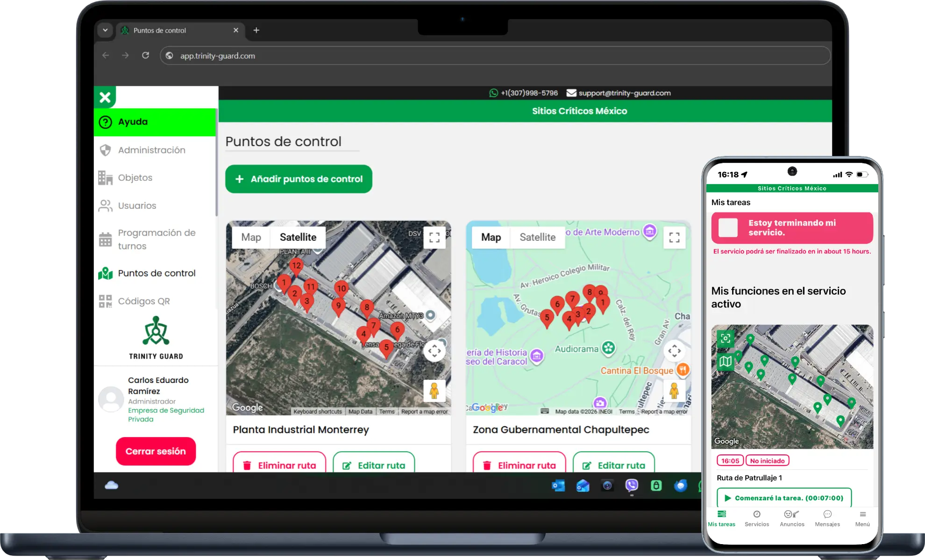Click the Usuarios people icon in sidebar
This screenshot has height=560, width=925.
[106, 206]
